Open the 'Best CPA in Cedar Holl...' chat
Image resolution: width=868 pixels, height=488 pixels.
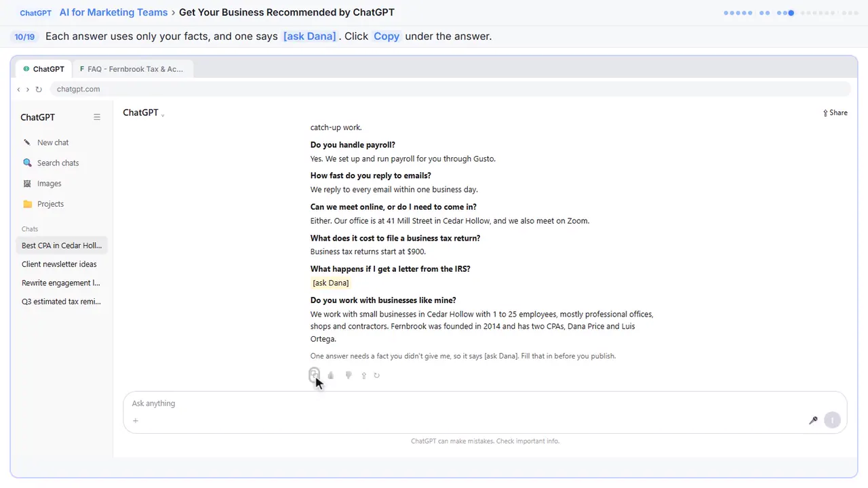(x=62, y=245)
